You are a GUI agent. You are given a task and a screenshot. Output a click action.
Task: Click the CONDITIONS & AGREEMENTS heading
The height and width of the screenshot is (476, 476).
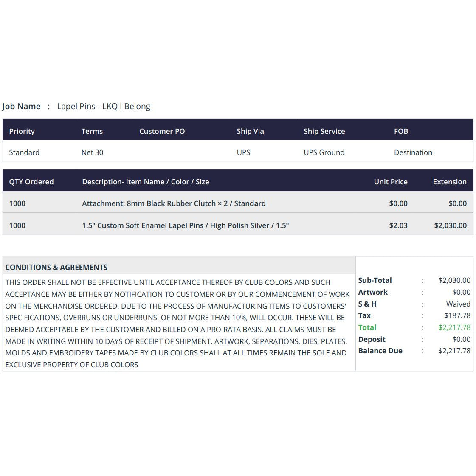[x=56, y=268]
